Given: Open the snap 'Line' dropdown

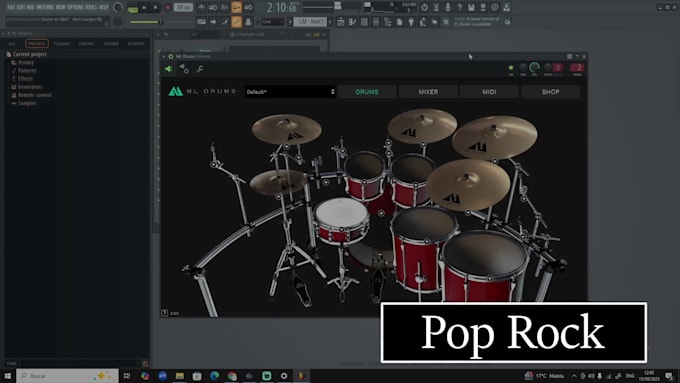Looking at the screenshot, I should (x=273, y=21).
